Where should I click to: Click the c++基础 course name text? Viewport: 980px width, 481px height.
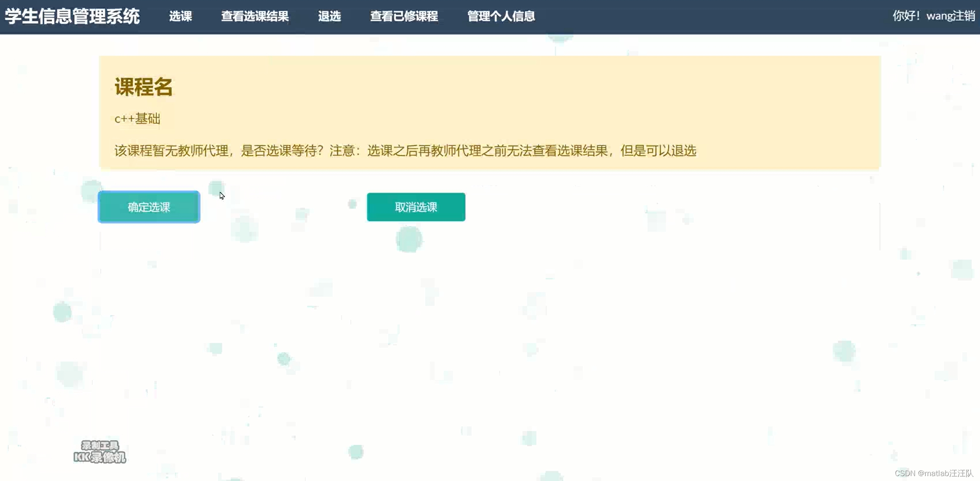tap(137, 119)
